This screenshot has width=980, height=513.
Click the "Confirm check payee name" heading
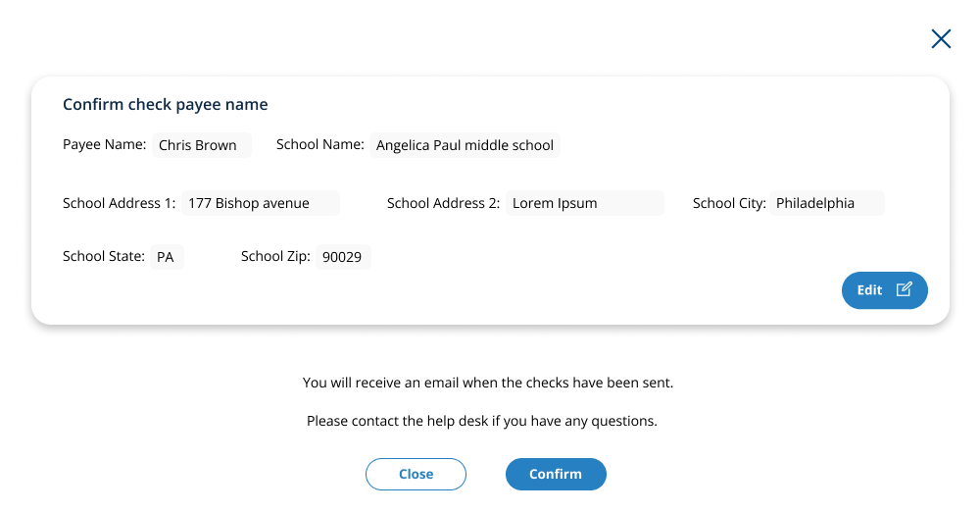pyautogui.click(x=166, y=104)
